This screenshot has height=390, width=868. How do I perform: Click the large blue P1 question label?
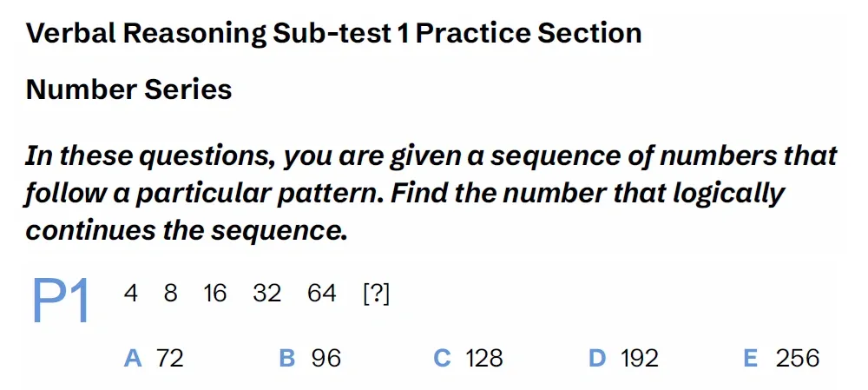pyautogui.click(x=61, y=301)
